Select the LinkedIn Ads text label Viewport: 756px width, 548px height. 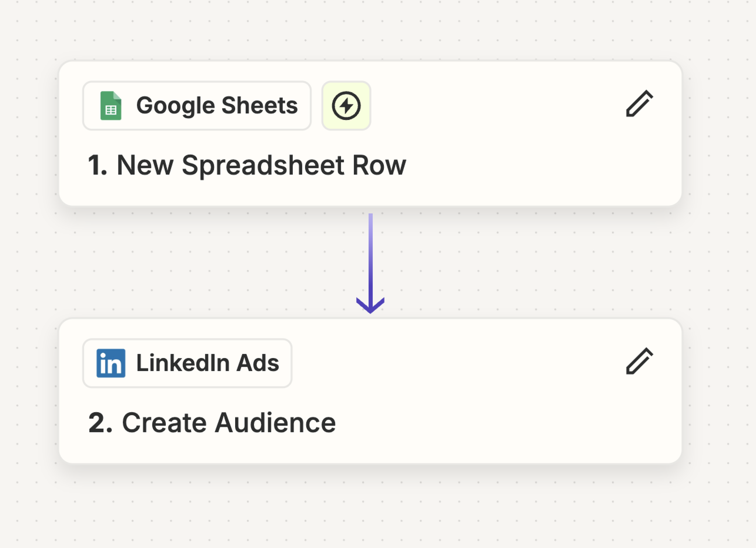(x=207, y=363)
